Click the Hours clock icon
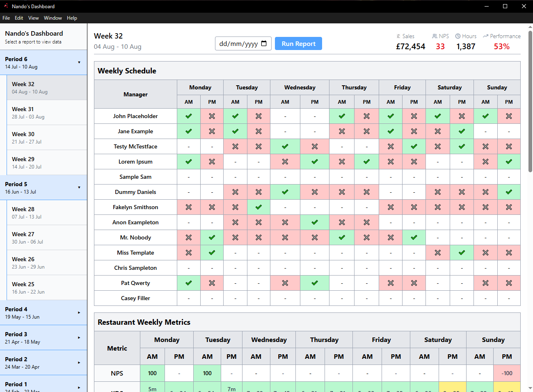 pyautogui.click(x=458, y=36)
